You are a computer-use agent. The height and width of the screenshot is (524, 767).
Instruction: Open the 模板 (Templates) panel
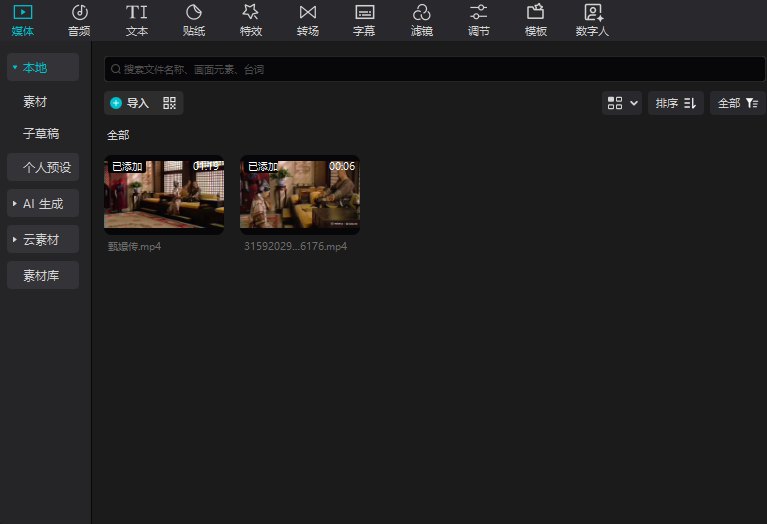[536, 20]
